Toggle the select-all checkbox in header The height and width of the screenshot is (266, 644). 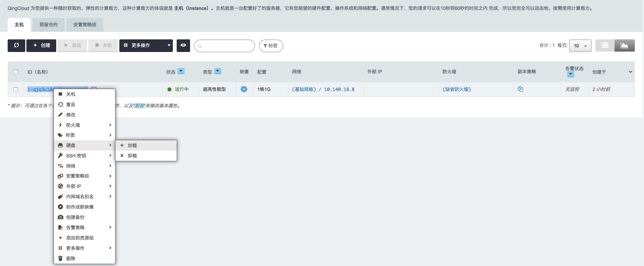tap(16, 72)
